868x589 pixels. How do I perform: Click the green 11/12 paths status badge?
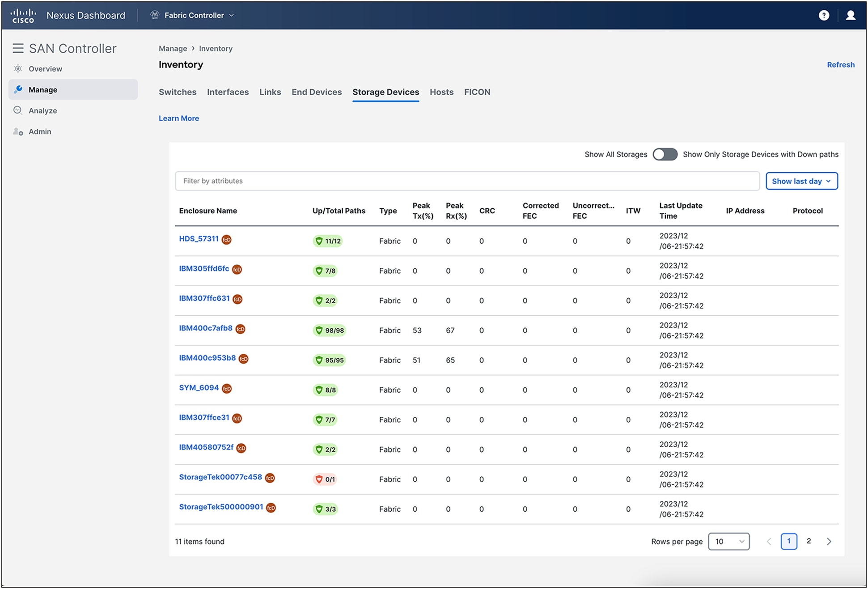(328, 241)
